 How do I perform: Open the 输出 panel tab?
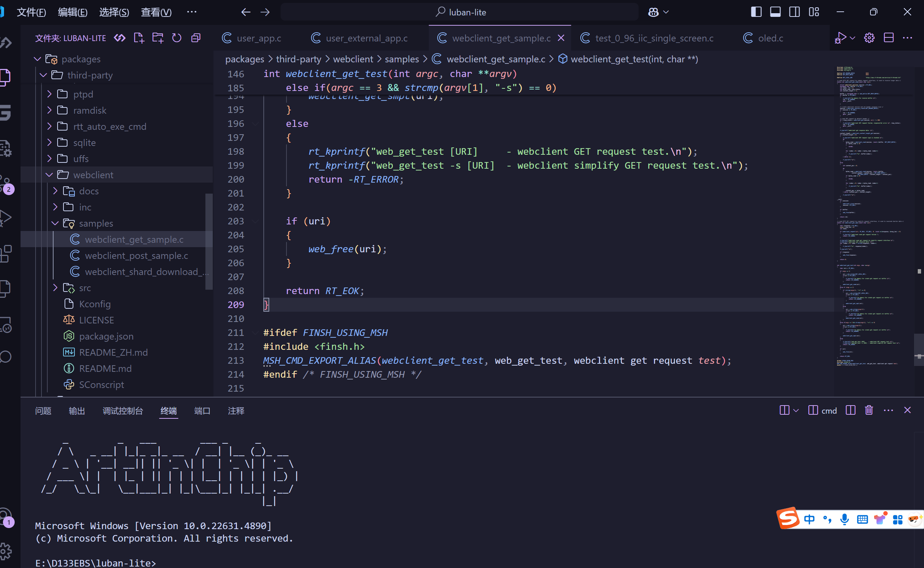[77, 411]
